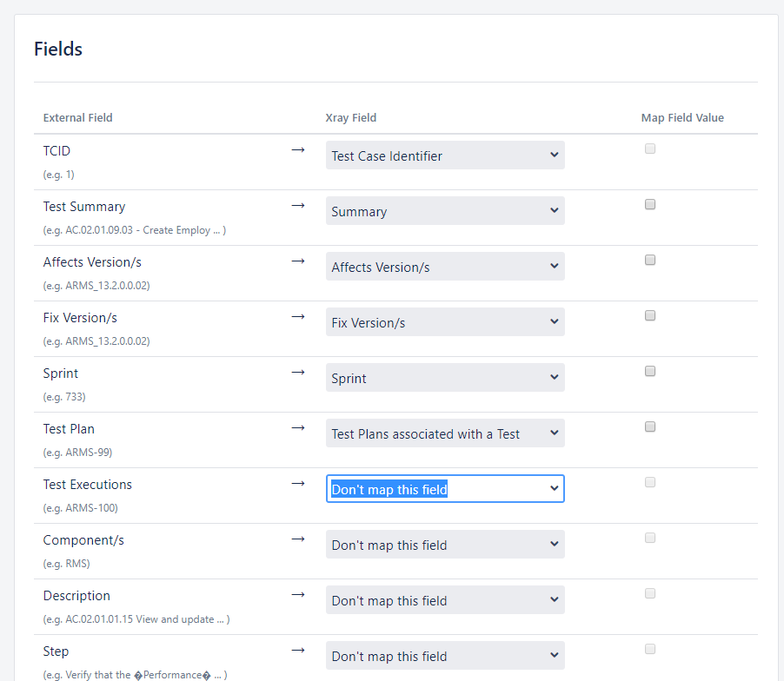Image resolution: width=784 pixels, height=681 pixels.
Task: Tick Map Field Value checkbox for TCID
Action: tap(650, 149)
